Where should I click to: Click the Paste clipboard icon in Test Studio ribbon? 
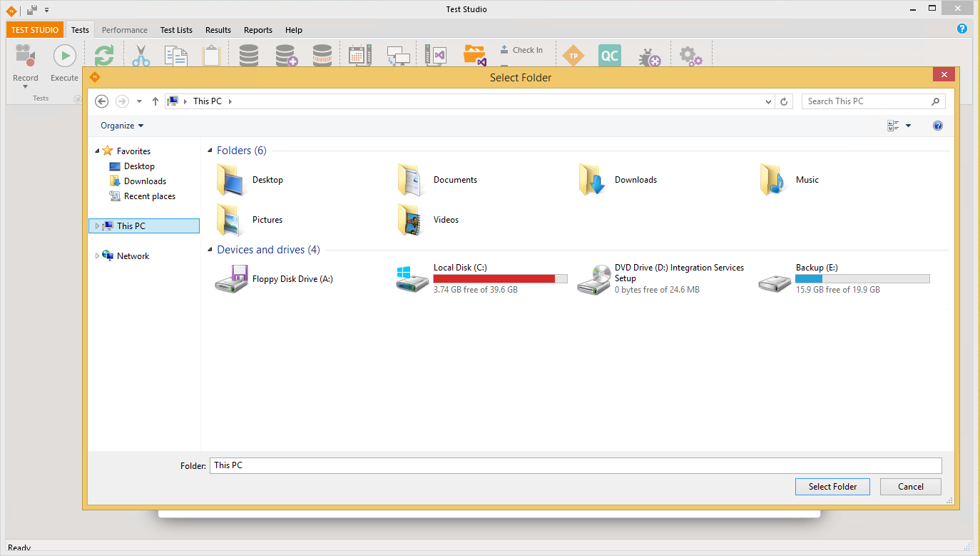coord(212,56)
